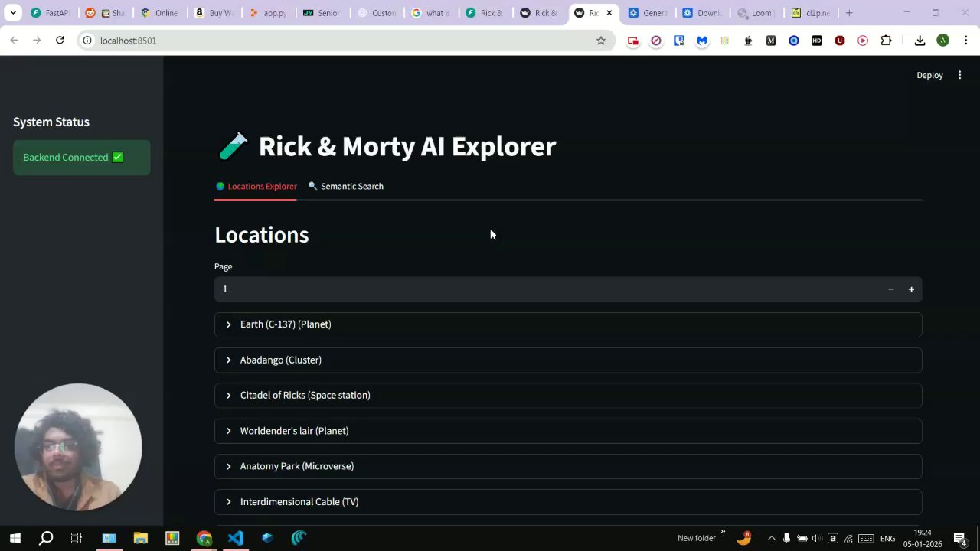Open the Online browser tab
Image resolution: width=980 pixels, height=551 pixels.
point(160,13)
